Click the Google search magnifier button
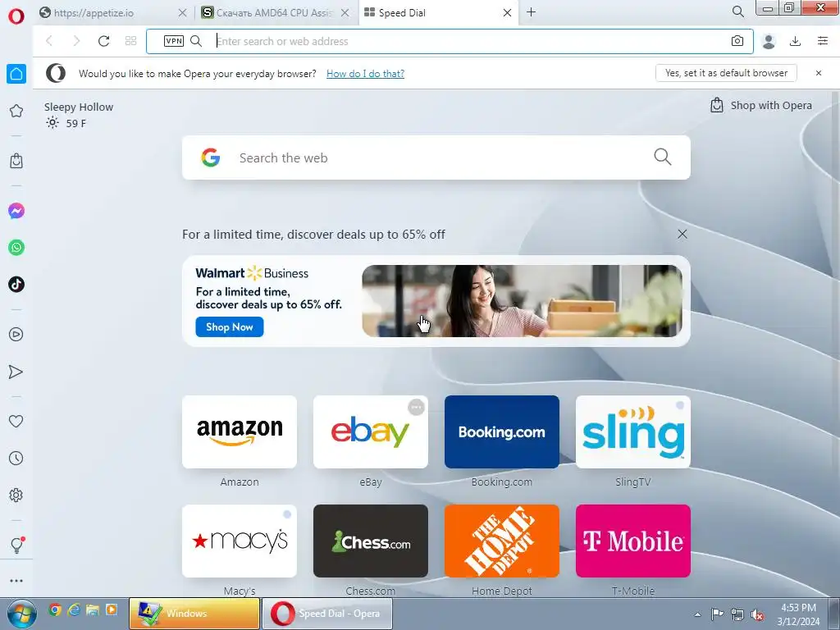840x630 pixels. coord(662,157)
